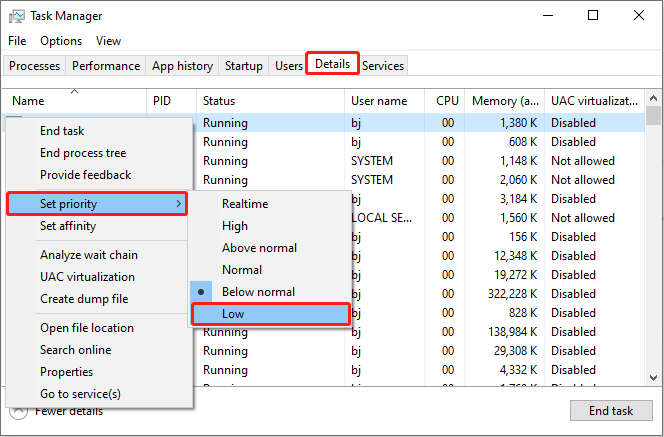The image size is (664, 437).
Task: Minimize the Task Manager window
Action: tap(548, 16)
